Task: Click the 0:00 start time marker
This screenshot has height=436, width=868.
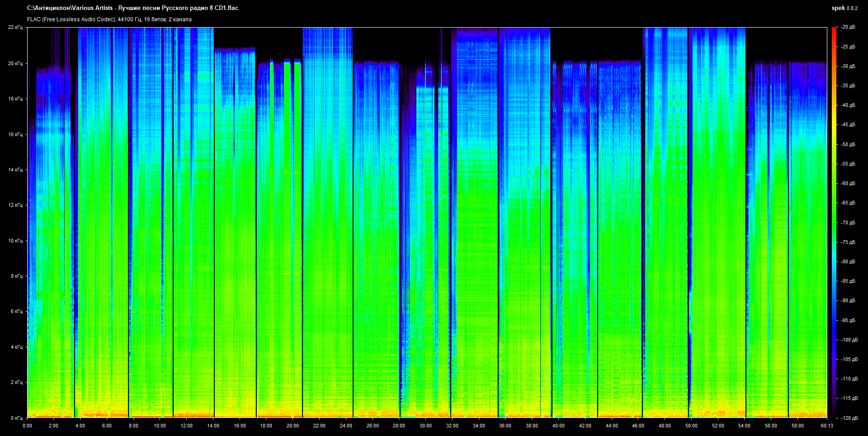Action: [x=27, y=426]
